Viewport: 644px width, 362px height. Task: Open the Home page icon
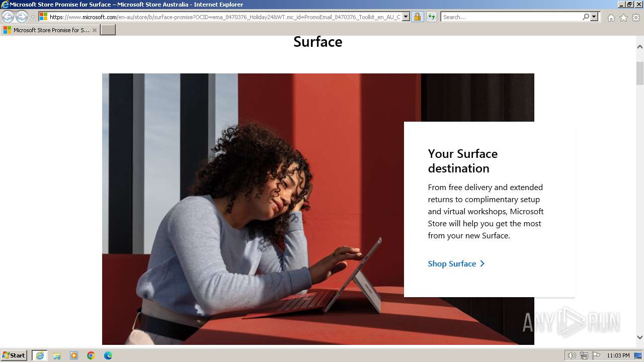pyautogui.click(x=611, y=18)
